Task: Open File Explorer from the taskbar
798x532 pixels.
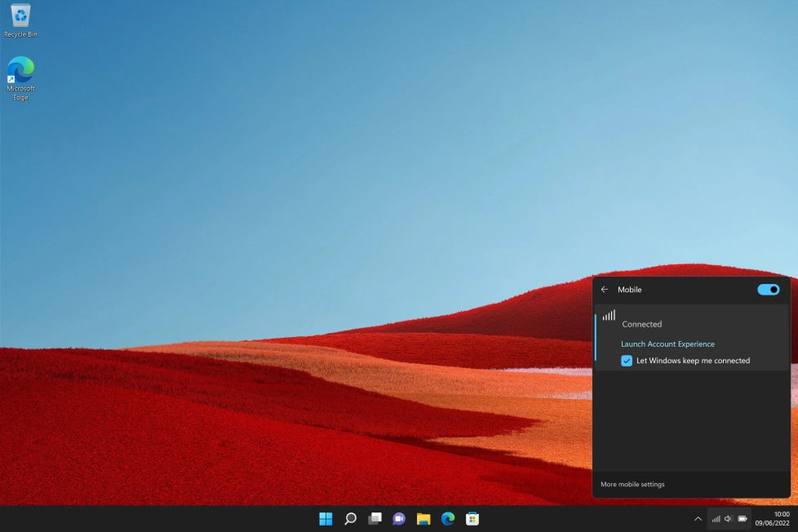Action: click(423, 518)
